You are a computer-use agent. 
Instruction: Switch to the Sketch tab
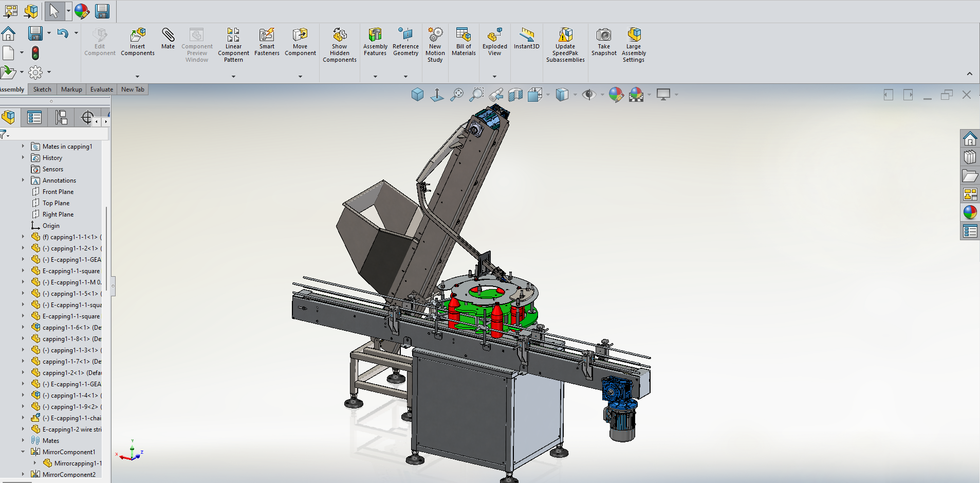pyautogui.click(x=42, y=90)
